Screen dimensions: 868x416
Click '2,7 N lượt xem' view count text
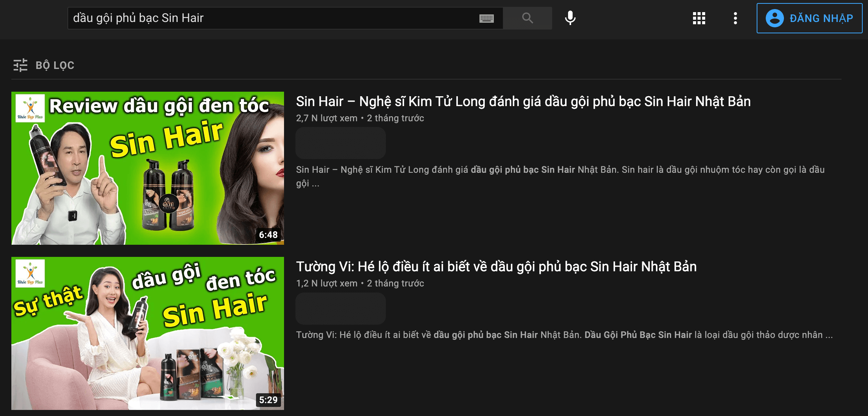tap(326, 118)
